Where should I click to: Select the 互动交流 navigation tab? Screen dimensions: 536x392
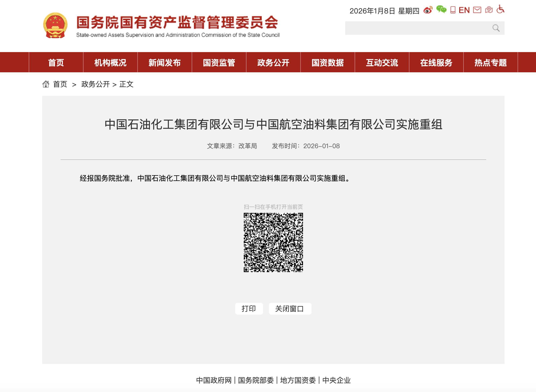382,62
